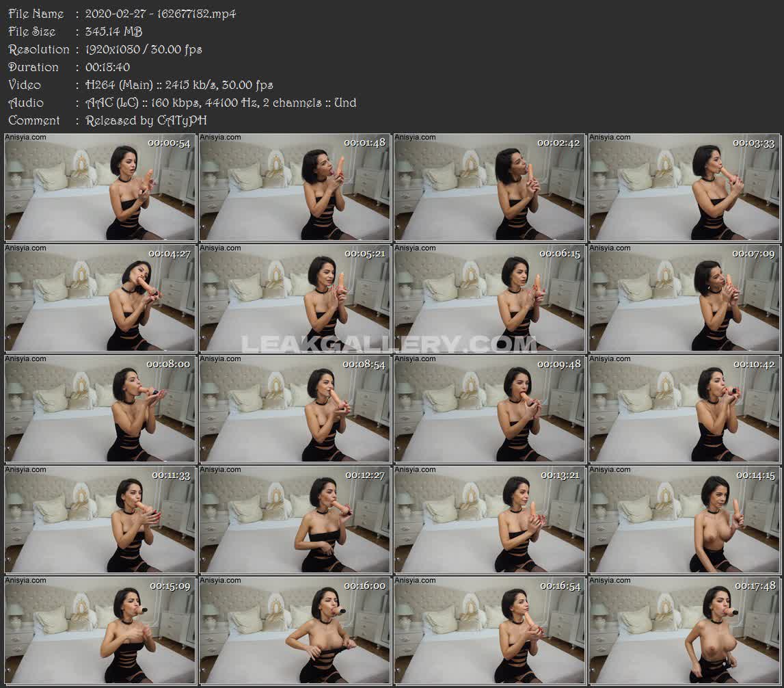
Task: Open the thumbnail stamped 00:14:15
Action: [684, 519]
